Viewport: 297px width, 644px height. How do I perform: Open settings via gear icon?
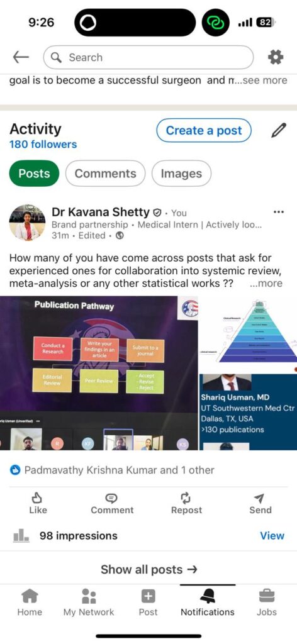(x=275, y=57)
